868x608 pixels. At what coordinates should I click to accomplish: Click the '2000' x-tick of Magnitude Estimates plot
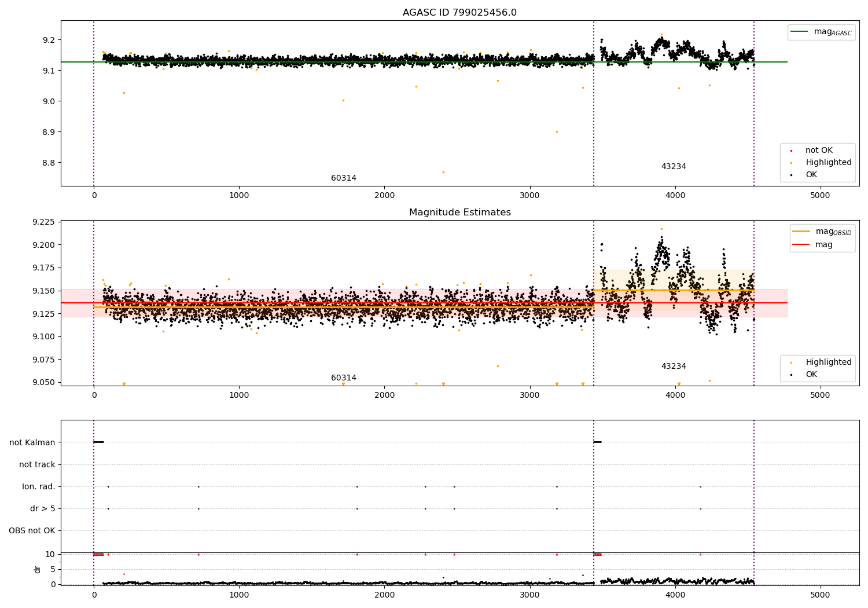point(385,395)
